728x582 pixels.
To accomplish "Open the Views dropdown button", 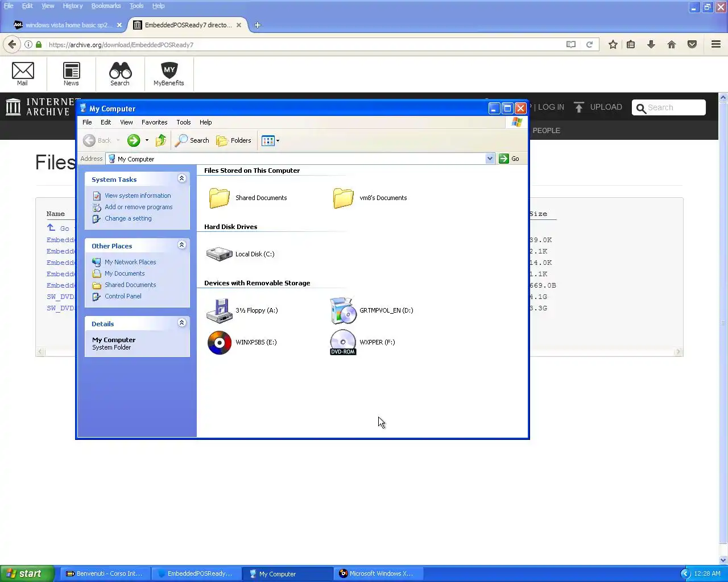I will [x=271, y=140].
